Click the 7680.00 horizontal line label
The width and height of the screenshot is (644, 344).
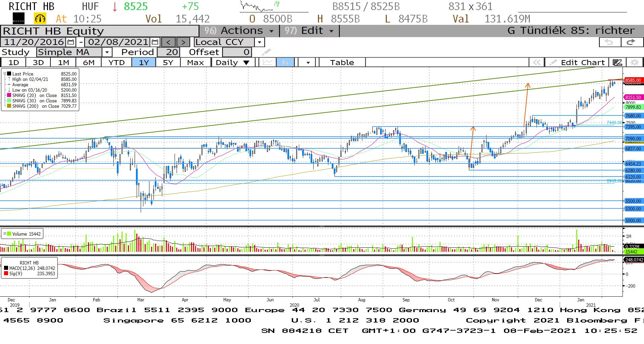(x=633, y=116)
